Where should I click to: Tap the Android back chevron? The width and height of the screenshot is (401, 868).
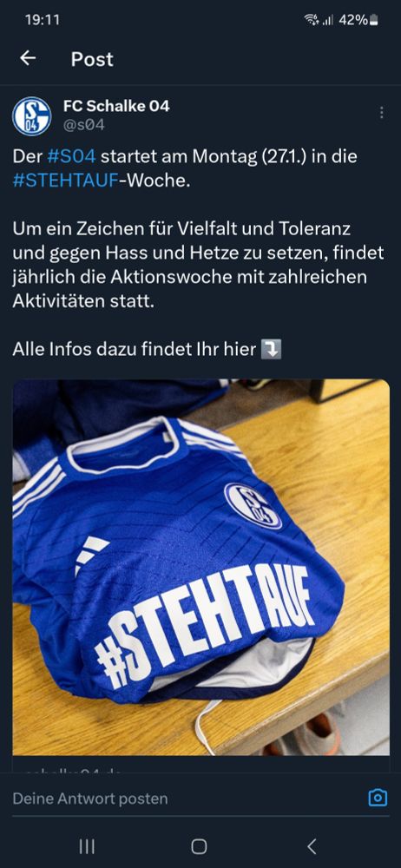coord(312,845)
